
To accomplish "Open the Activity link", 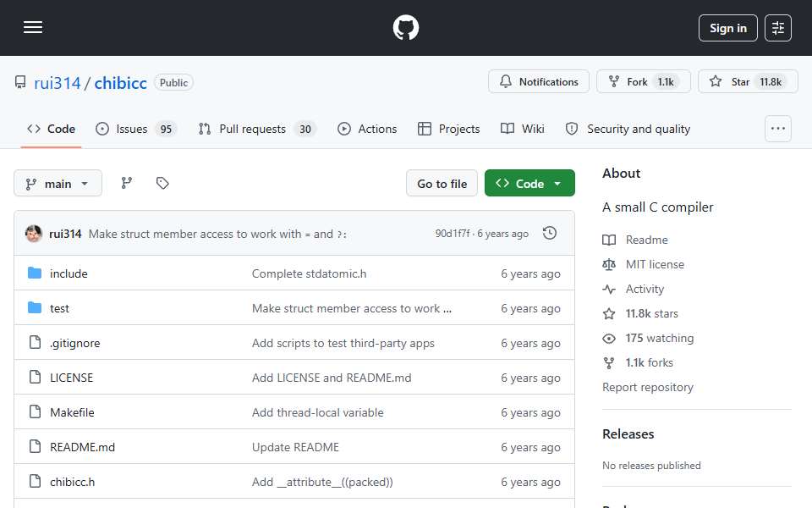I will pos(645,289).
